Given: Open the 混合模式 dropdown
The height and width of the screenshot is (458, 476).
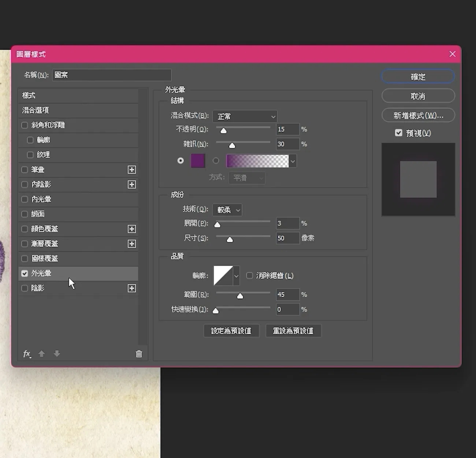Looking at the screenshot, I should [x=245, y=117].
